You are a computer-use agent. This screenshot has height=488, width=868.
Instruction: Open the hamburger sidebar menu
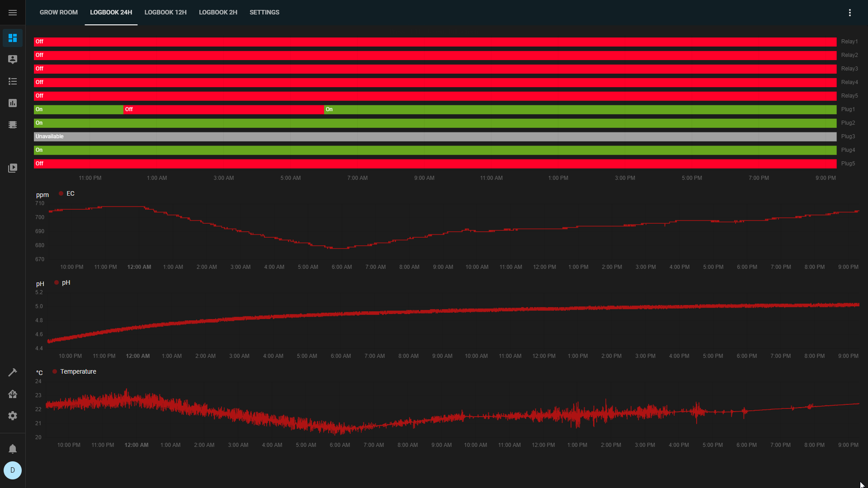[13, 13]
